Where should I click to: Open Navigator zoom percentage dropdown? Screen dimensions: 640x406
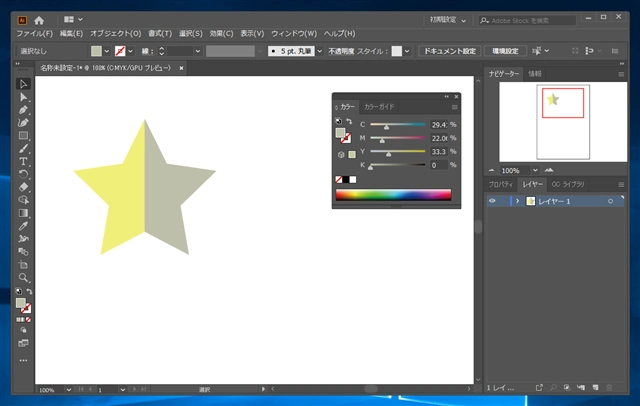click(535, 170)
